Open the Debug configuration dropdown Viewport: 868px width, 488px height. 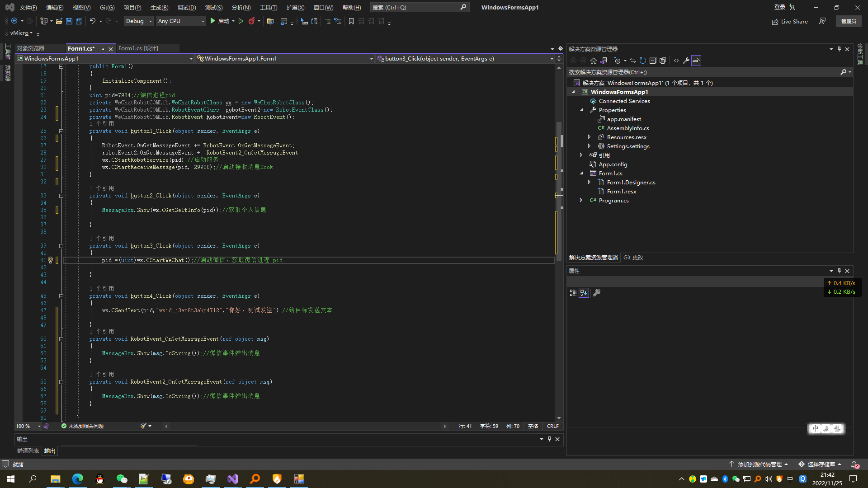139,21
